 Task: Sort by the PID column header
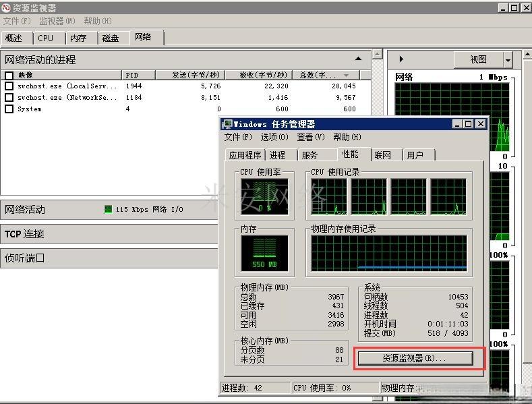pyautogui.click(x=138, y=75)
